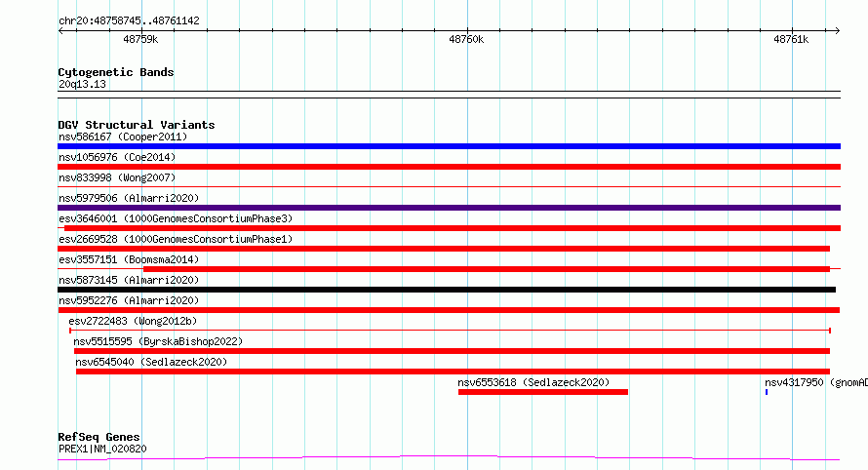Click esv3646001 (1000GenomesConsortiumPhase3) label
Screen dimensions: 868x470
point(176,218)
